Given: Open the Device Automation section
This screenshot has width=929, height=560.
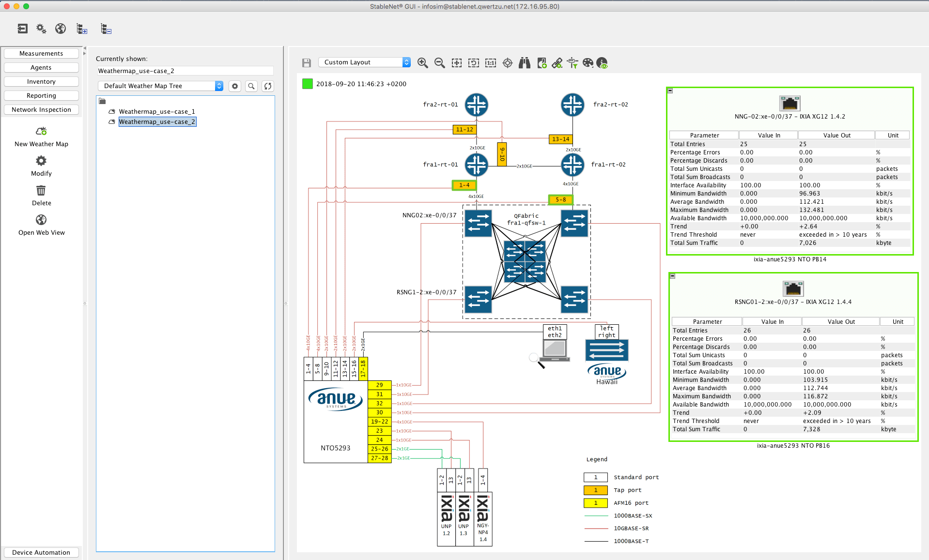Looking at the screenshot, I should point(41,552).
